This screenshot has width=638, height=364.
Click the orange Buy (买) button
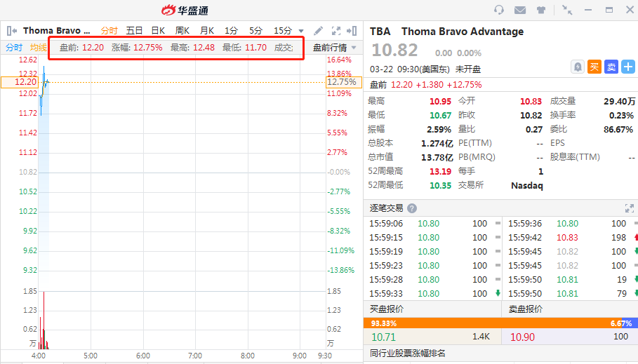pos(594,67)
